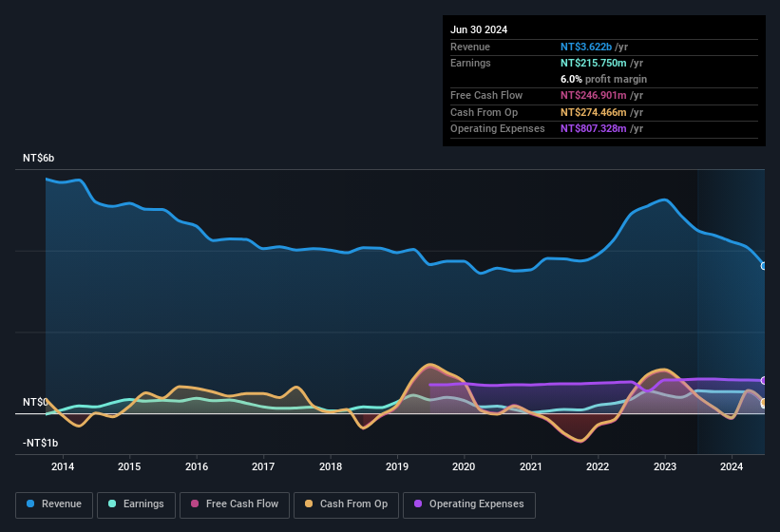Click the 2023 x-axis label

click(x=665, y=466)
